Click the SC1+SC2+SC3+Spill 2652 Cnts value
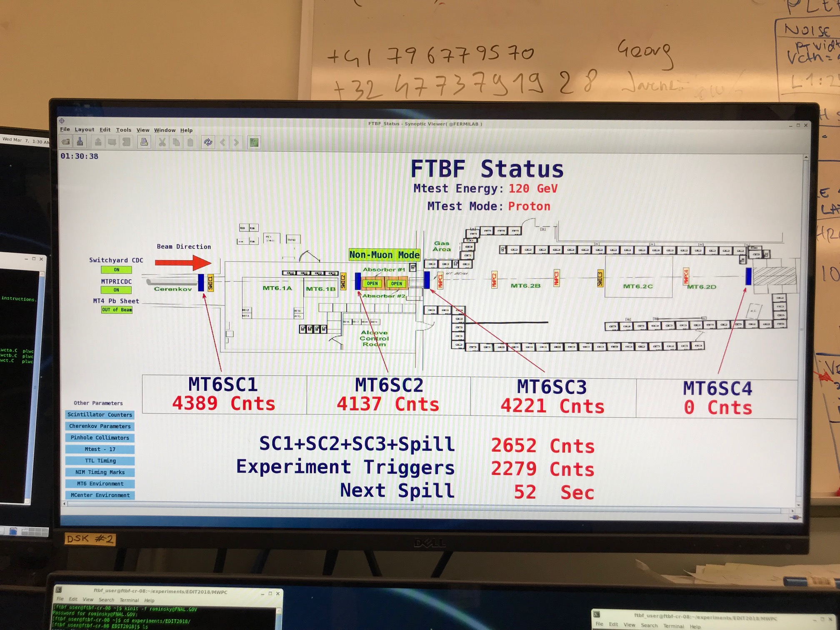 (542, 446)
